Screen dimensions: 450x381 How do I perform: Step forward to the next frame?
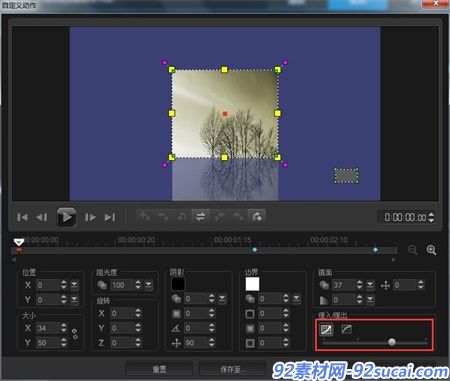tap(90, 217)
